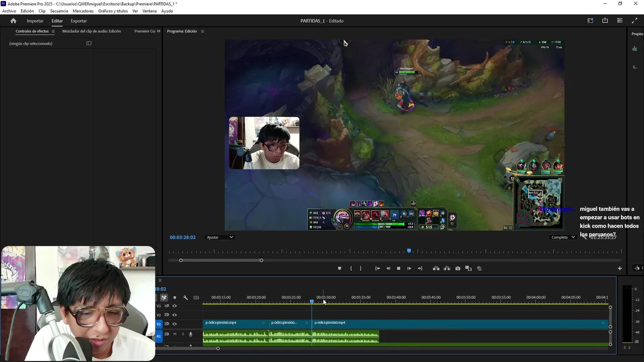Click the Program monitor playhead marker

pyautogui.click(x=409, y=250)
